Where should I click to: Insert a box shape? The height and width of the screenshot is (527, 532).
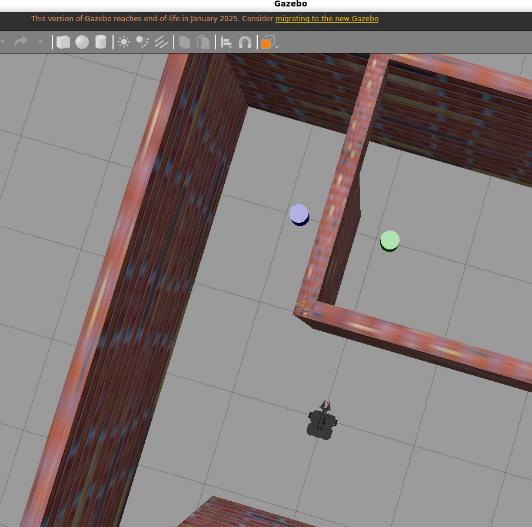pyautogui.click(x=63, y=42)
